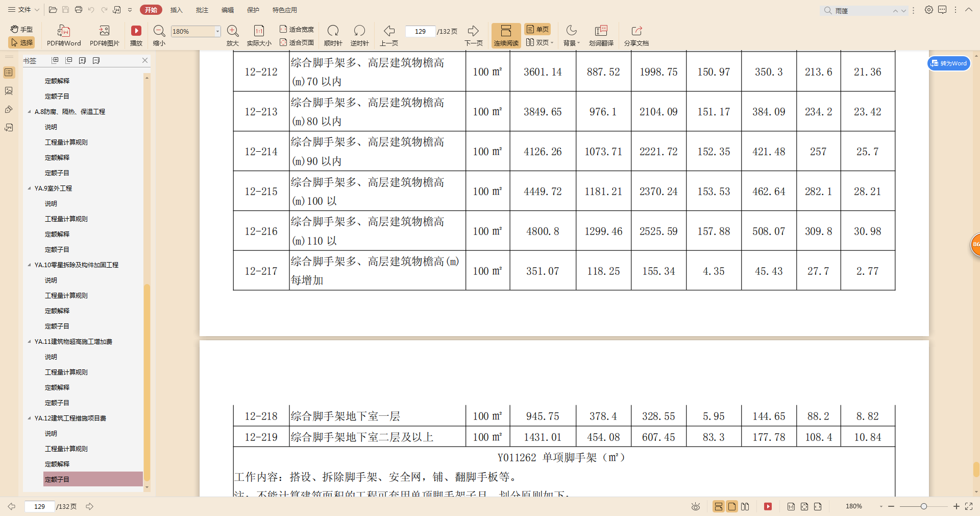Click the zoom slider handle in status bar
This screenshot has height=516, width=980.
923,506
